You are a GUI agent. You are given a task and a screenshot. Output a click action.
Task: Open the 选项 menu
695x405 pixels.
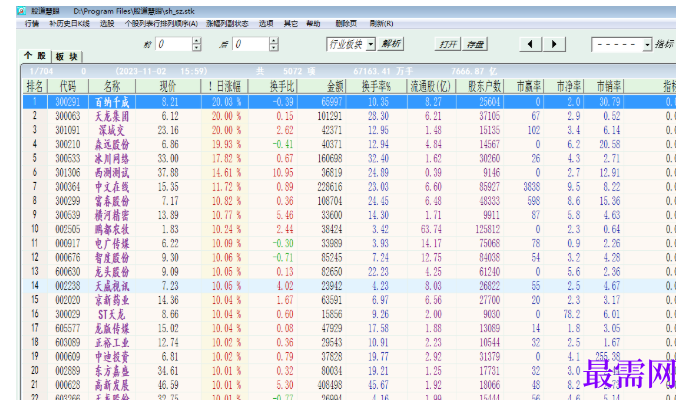tap(266, 23)
